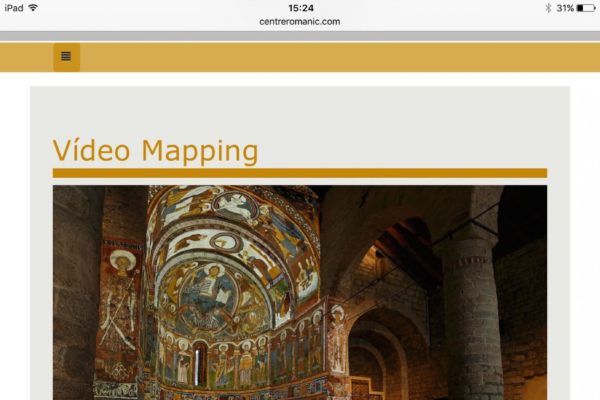
Task: Open the church interior photo
Action: [300, 292]
